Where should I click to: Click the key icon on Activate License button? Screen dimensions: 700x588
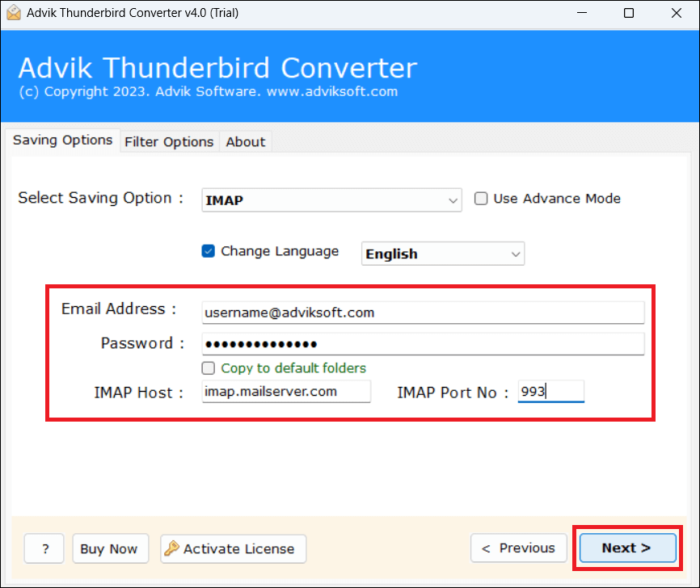coord(172,548)
